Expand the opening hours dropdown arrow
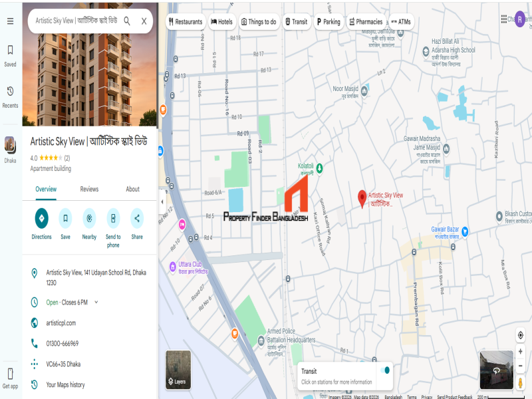This screenshot has height=399, width=532. pos(96,302)
